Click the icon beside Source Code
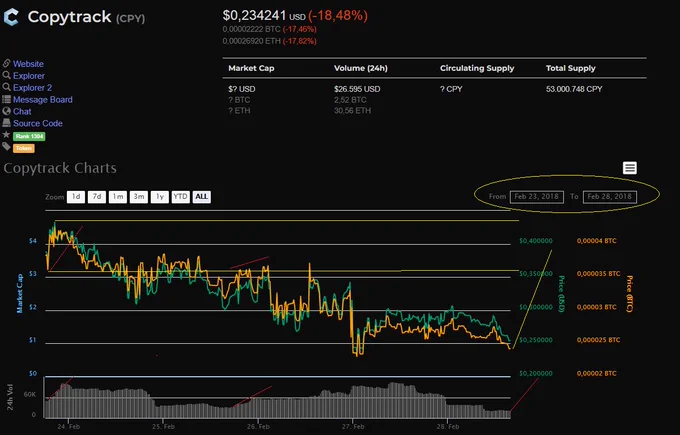Screen dimensions: 680x435 pos(7,123)
